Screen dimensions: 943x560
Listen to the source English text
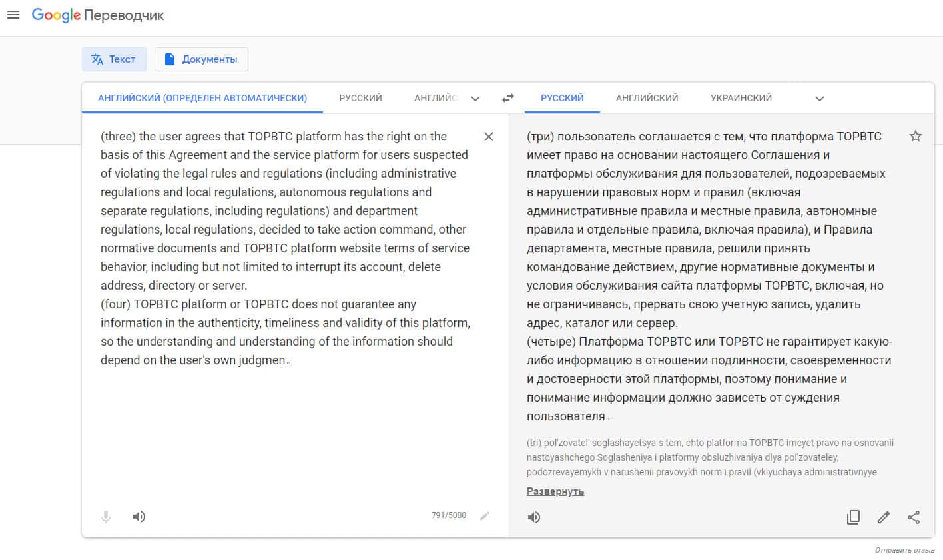click(139, 517)
